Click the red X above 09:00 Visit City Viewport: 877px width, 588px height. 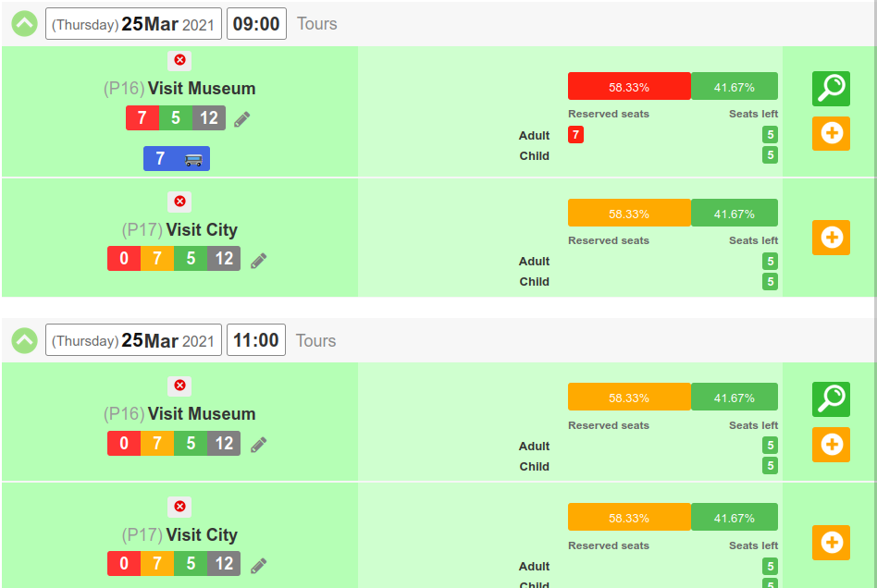tap(179, 202)
